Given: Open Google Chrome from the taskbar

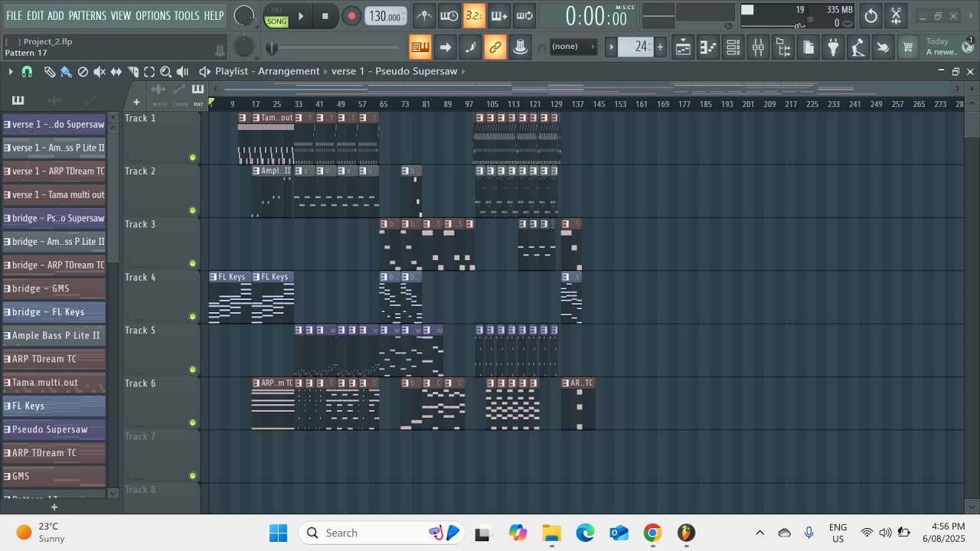Looking at the screenshot, I should [x=652, y=533].
